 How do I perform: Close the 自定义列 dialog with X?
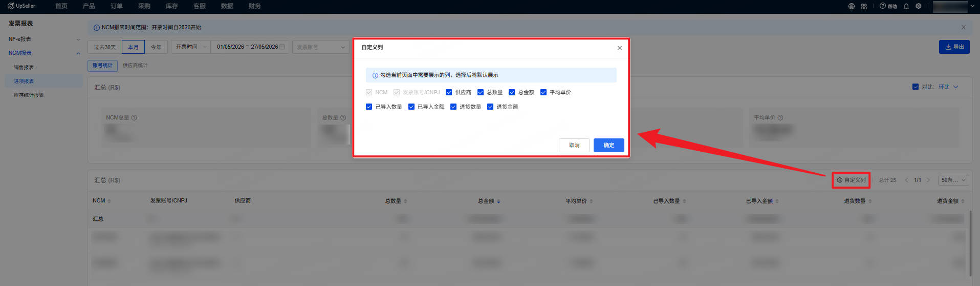point(620,48)
